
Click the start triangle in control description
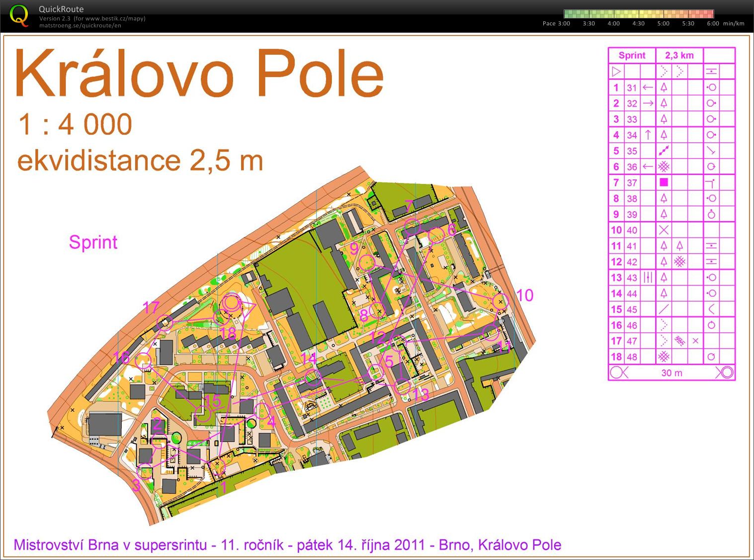tap(616, 72)
